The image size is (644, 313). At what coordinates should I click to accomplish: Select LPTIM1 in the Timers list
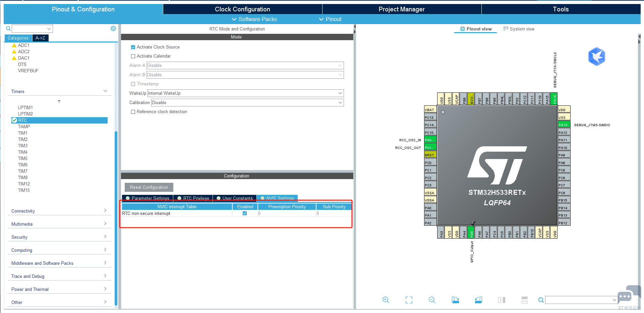(25, 107)
